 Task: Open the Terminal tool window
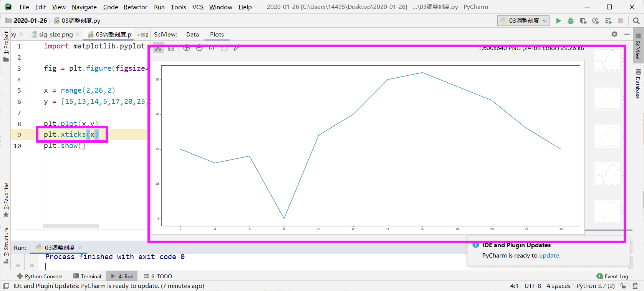[x=87, y=276]
